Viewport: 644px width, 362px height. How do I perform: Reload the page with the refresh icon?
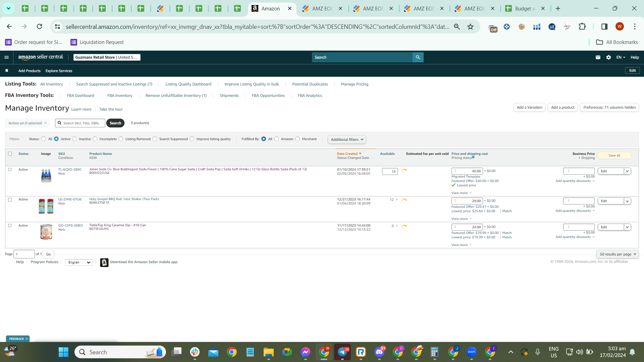(39, 26)
